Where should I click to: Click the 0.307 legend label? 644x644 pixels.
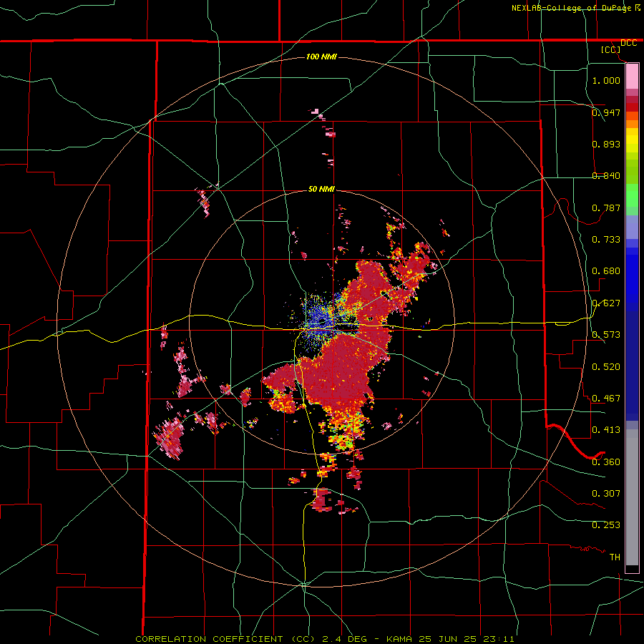pos(606,493)
